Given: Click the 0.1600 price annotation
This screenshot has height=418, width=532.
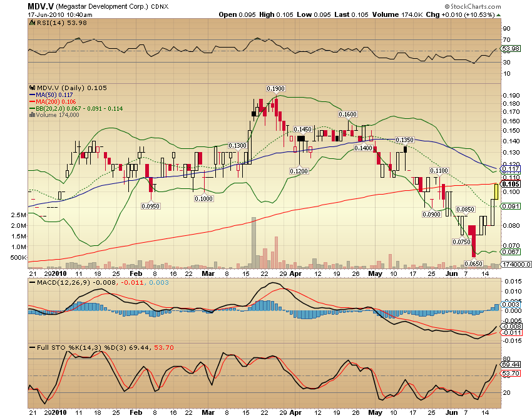Looking at the screenshot, I should click(348, 115).
